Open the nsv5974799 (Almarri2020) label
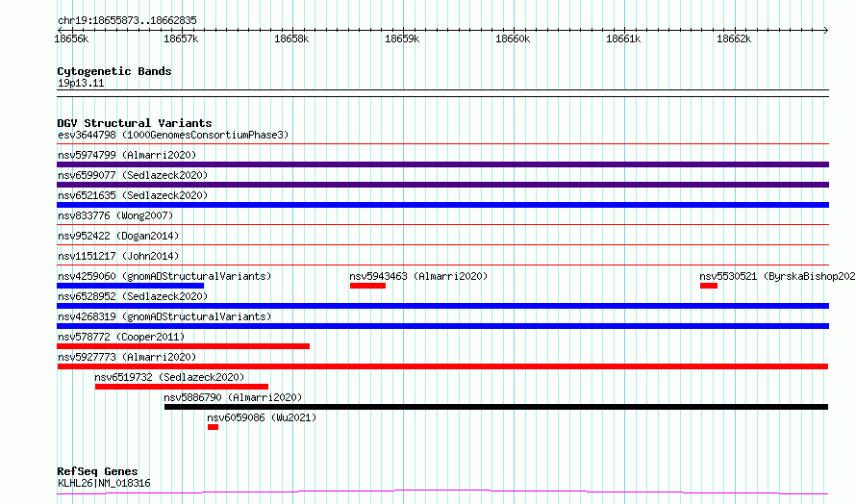This screenshot has height=504, width=856. tap(127, 155)
